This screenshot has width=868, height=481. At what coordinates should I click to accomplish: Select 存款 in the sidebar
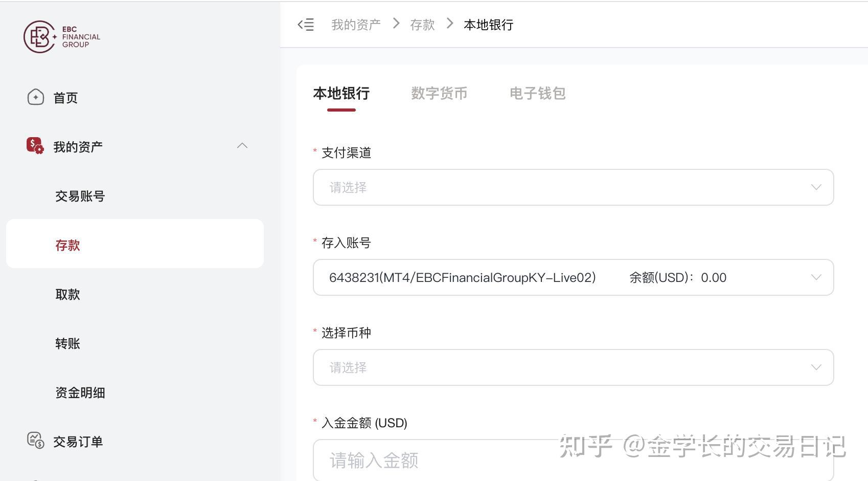(68, 245)
